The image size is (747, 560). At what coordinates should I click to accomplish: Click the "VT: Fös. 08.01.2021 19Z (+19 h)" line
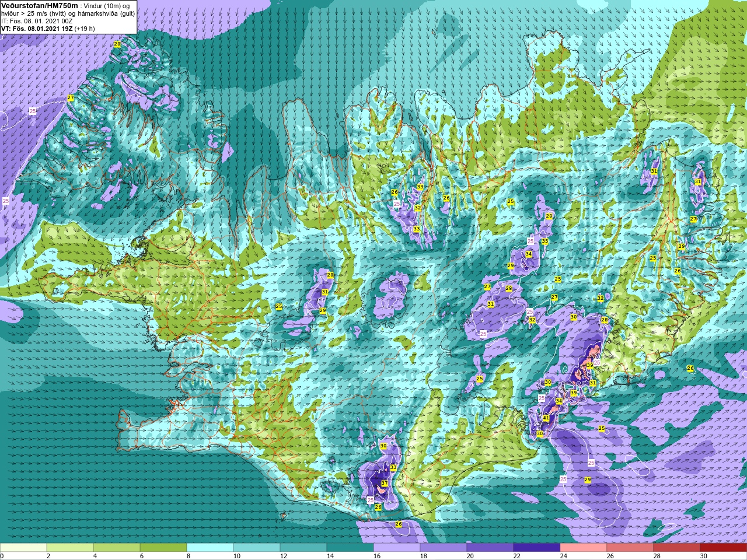pos(48,29)
